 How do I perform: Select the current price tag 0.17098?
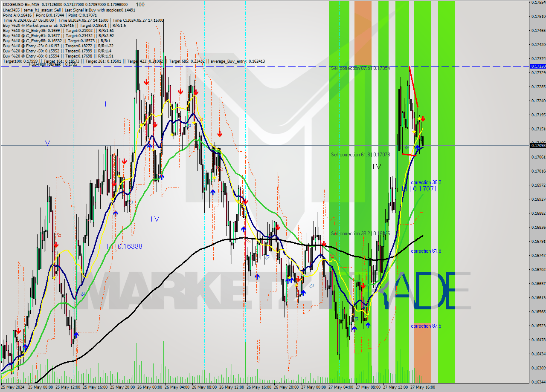click(537, 145)
